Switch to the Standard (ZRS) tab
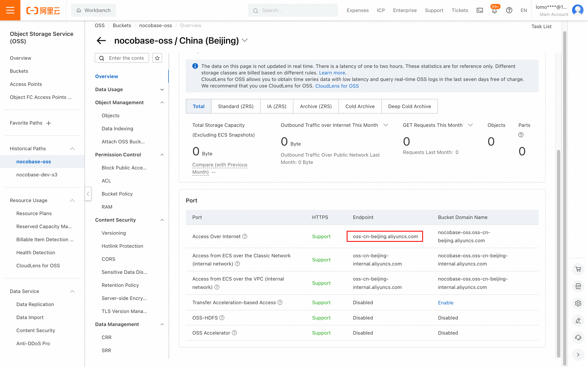This screenshot has width=588, height=367. click(235, 106)
